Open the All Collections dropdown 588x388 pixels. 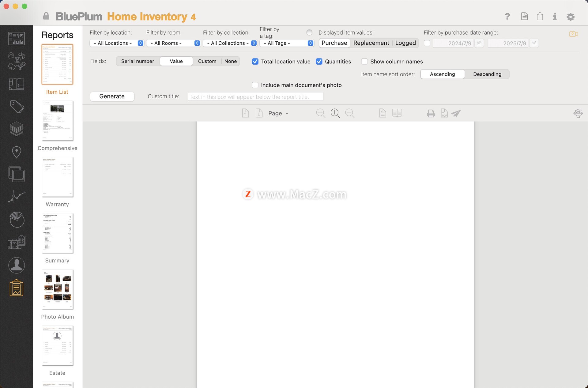[x=230, y=43]
